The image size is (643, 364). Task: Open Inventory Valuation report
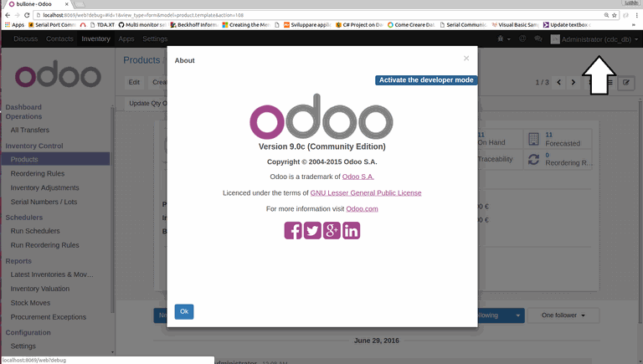40,289
